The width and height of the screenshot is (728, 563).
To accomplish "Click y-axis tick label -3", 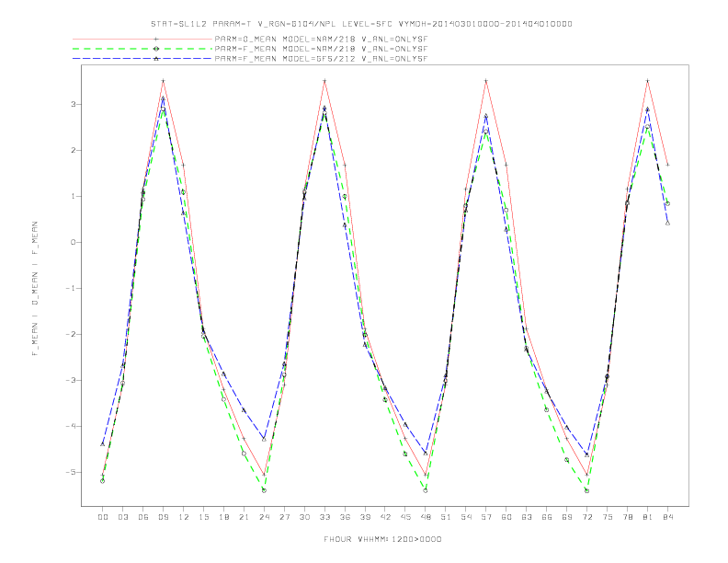I will pyautogui.click(x=71, y=381).
